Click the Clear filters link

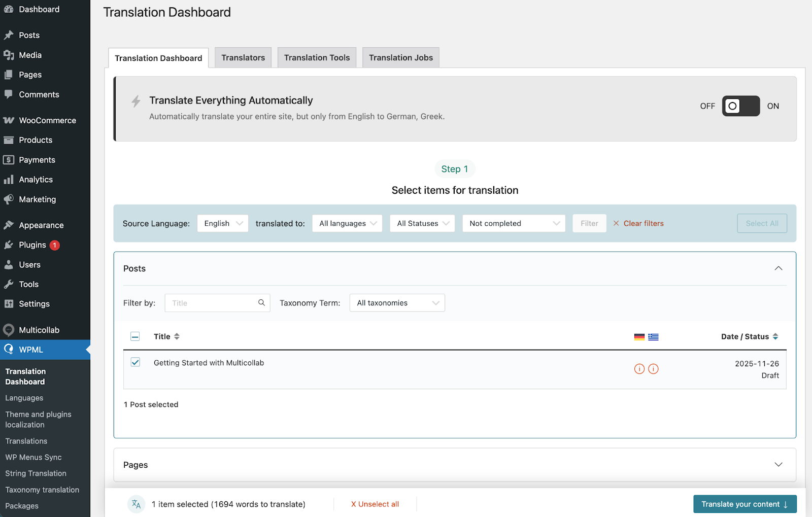pos(638,223)
